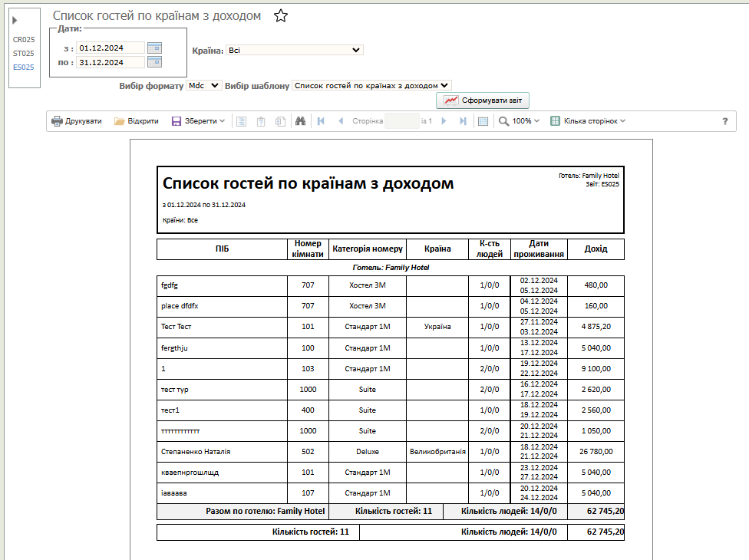Open the CR025 report link
This screenshot has height=560, width=749.
(x=24, y=40)
